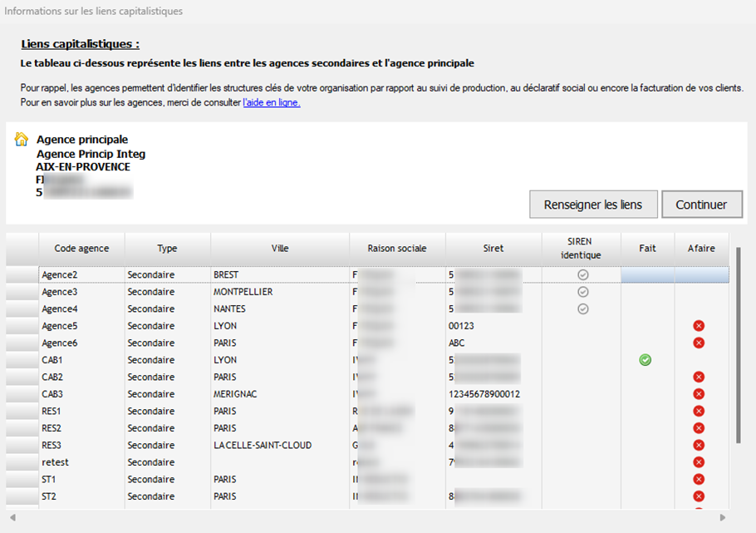This screenshot has width=756, height=533.
Task: Click the Raison sociale column header
Action: [x=397, y=249]
